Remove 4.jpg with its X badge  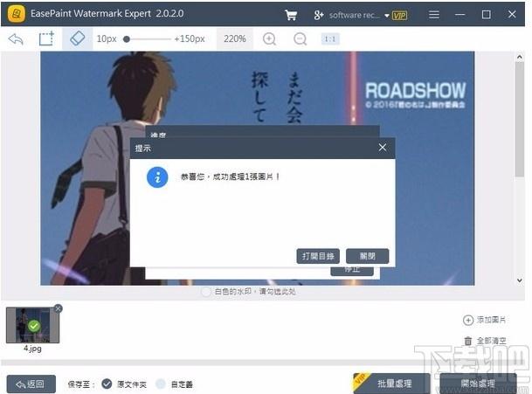pos(58,308)
